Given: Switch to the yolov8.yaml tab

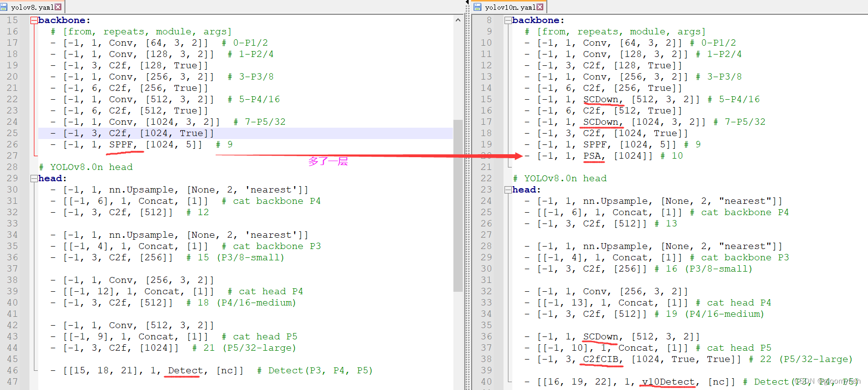Looking at the screenshot, I should (x=32, y=7).
